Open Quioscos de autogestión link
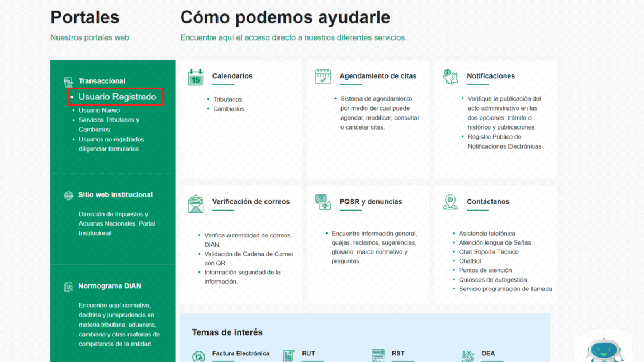 coord(493,280)
